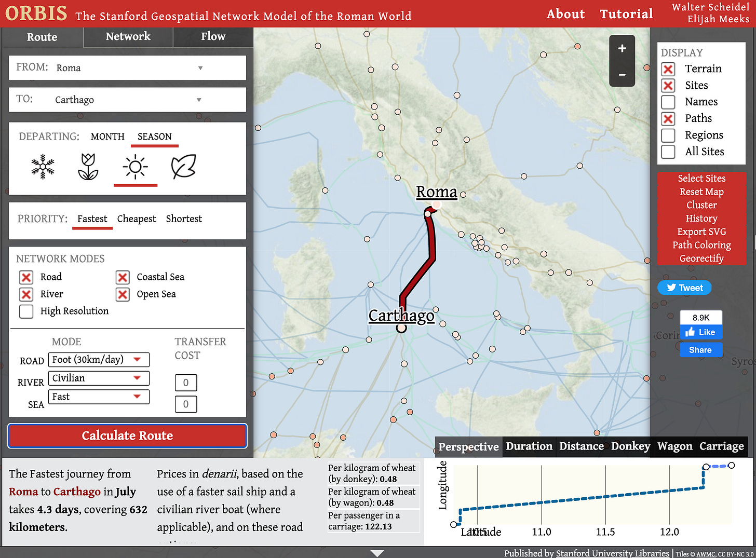
Task: Choose SEASON departing option
Action: coord(154,137)
